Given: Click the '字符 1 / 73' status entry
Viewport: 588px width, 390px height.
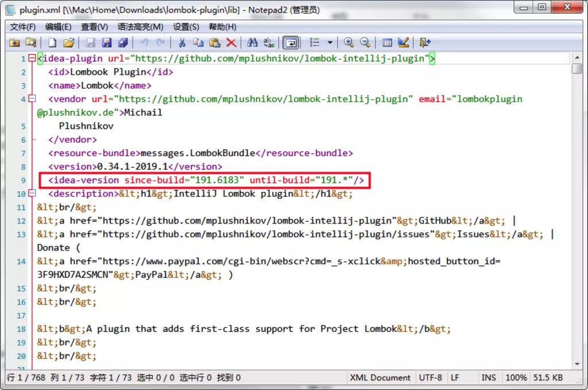Looking at the screenshot, I should [111, 377].
